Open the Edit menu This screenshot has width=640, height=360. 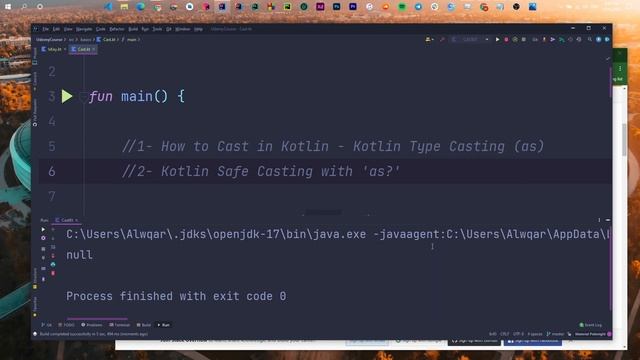[56, 29]
